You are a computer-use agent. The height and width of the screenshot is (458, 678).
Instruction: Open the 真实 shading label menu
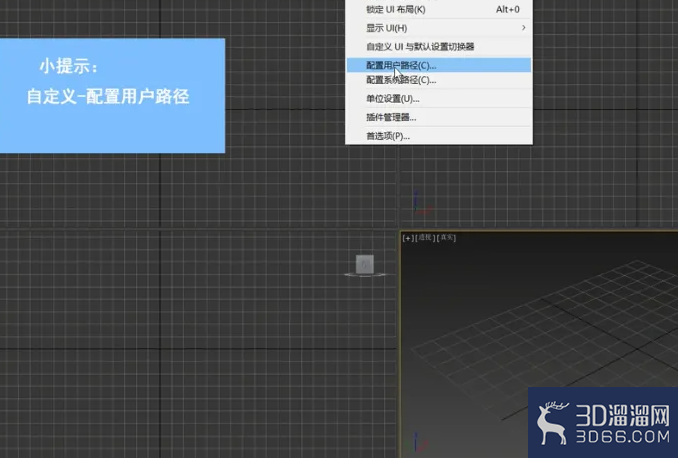[x=446, y=237]
